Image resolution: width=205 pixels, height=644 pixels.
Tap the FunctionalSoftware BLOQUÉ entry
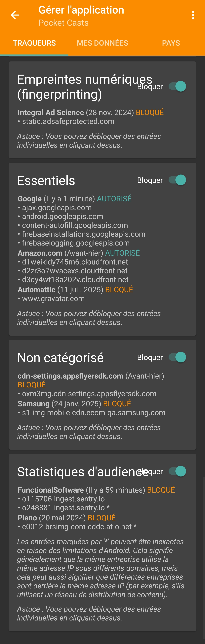pos(96,490)
